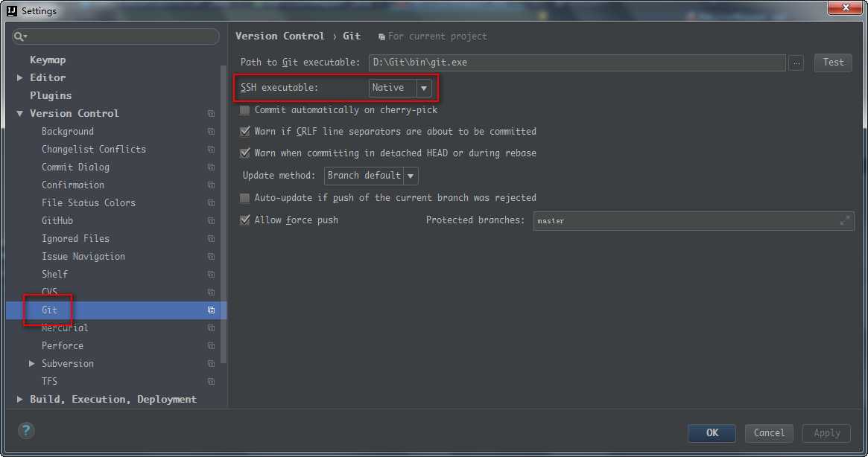This screenshot has width=868, height=457.
Task: Toggle Allow force push checkbox
Action: (244, 220)
